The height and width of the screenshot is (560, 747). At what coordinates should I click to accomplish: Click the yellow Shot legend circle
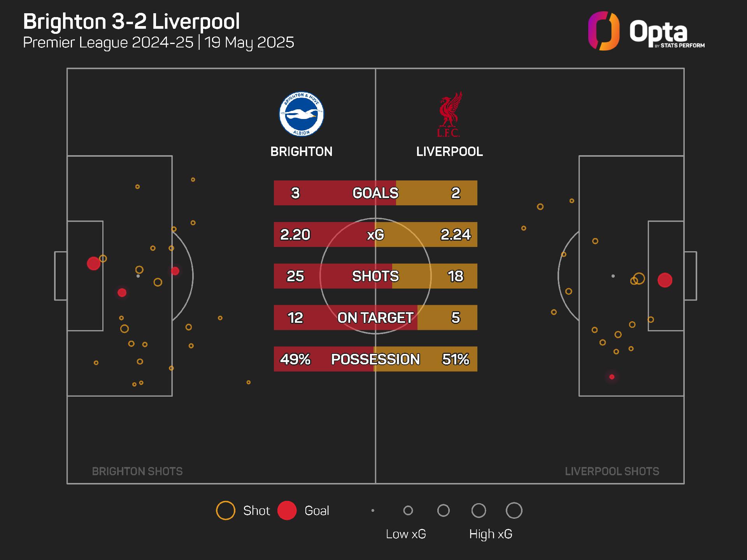226,511
